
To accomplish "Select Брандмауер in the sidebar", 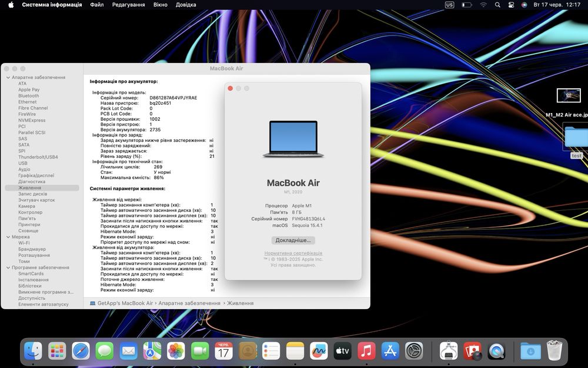I will (x=32, y=249).
